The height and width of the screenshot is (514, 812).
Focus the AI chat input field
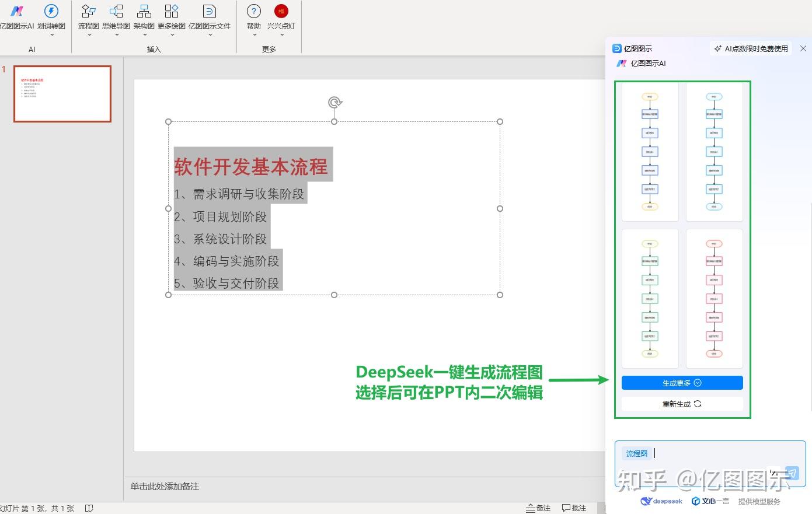(x=710, y=463)
